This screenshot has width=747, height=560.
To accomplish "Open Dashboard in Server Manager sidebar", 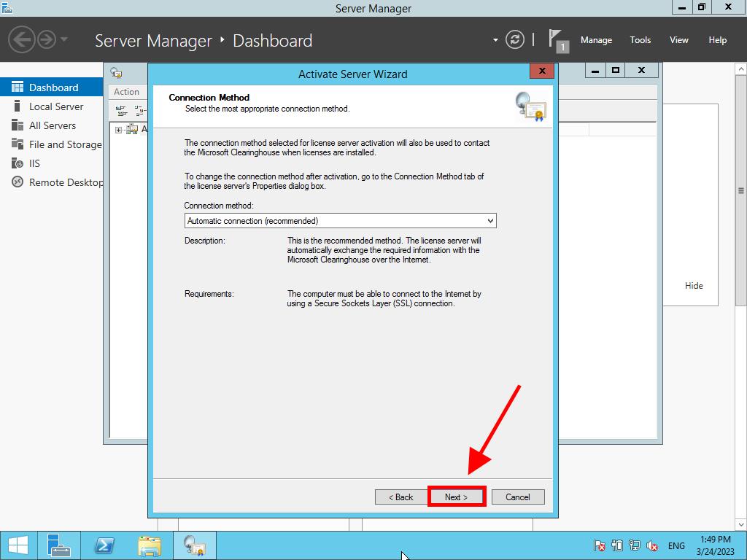I will (x=52, y=87).
